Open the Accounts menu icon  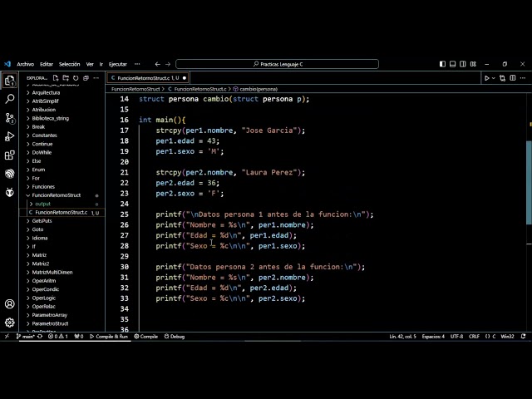(9, 303)
